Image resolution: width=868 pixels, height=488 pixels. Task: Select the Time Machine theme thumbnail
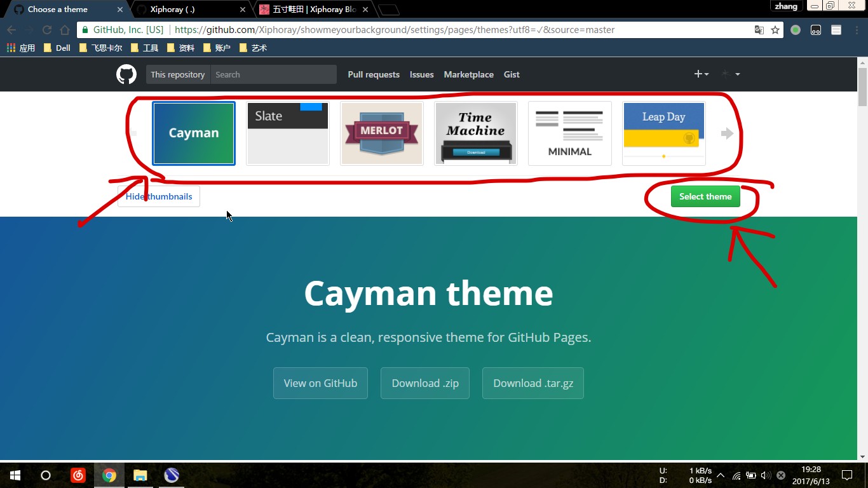[x=476, y=133]
